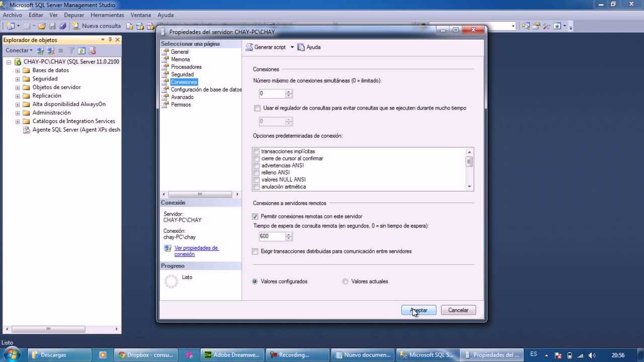The width and height of the screenshot is (644, 362).
Task: Click Generar script button in dialog toolbar
Action: pyautogui.click(x=266, y=47)
